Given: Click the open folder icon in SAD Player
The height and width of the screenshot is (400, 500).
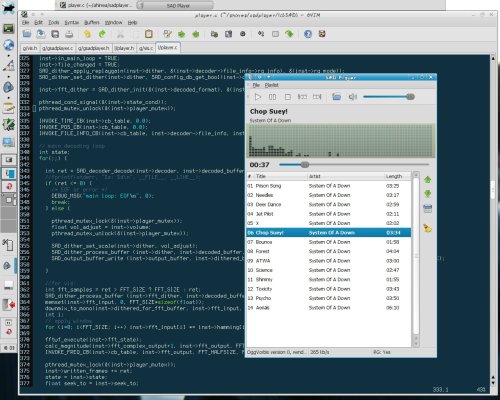Looking at the screenshot, I should pyautogui.click(x=336, y=97).
